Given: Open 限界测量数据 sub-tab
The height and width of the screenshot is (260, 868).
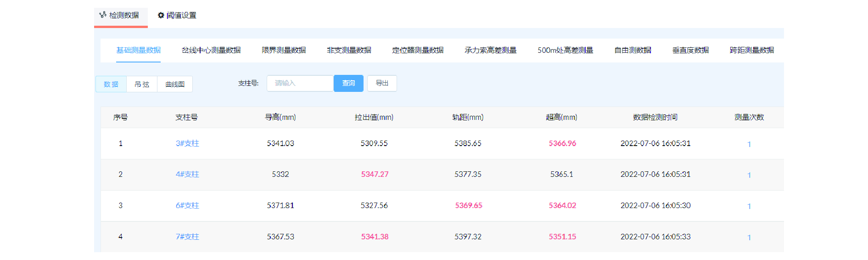Looking at the screenshot, I should [x=284, y=50].
